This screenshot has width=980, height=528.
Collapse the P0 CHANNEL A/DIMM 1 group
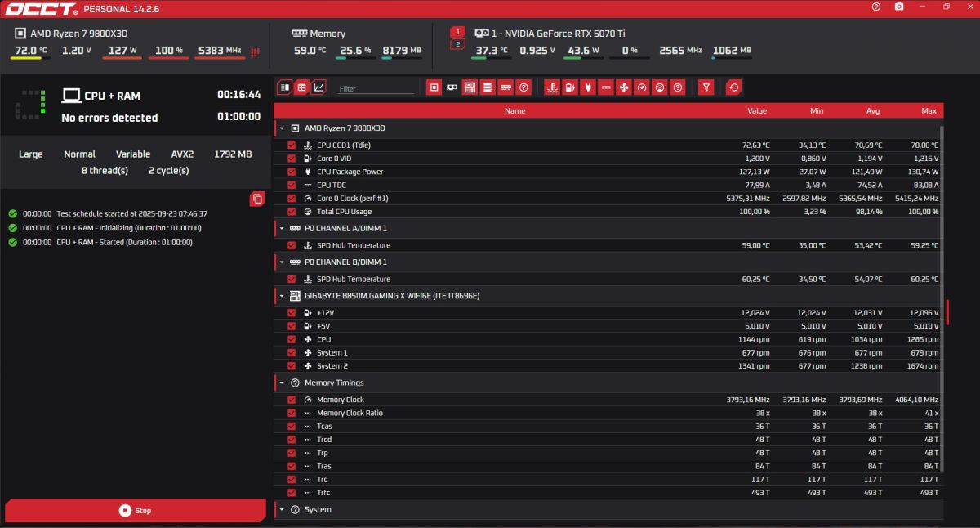click(x=282, y=228)
